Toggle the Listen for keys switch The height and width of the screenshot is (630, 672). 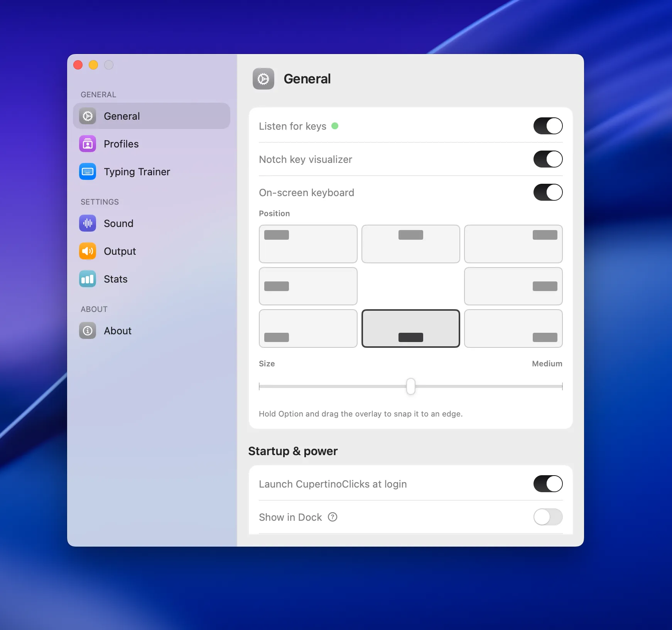point(548,126)
